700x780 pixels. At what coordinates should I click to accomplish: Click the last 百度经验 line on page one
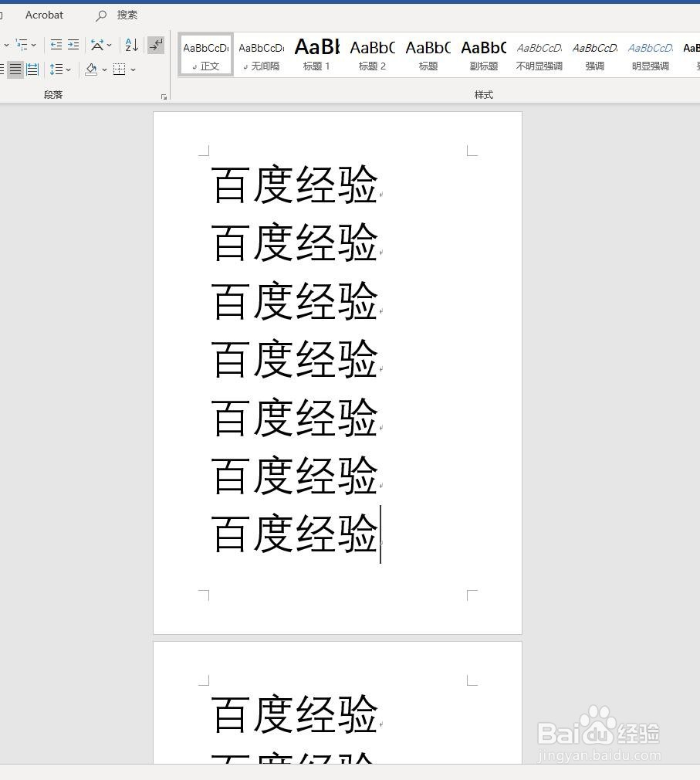click(294, 534)
